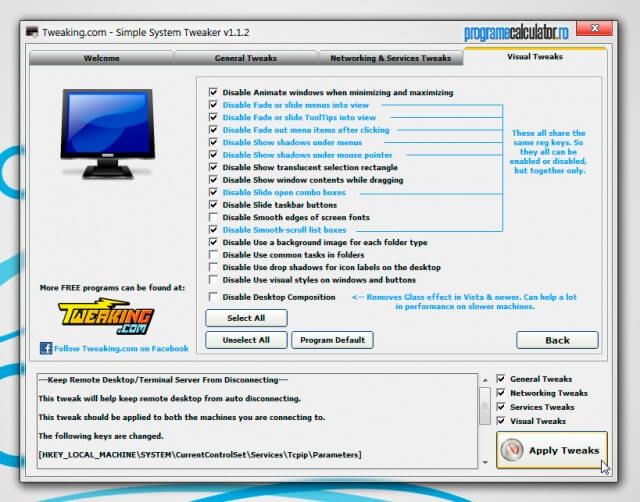This screenshot has height=502, width=640.
Task: Click the 'Removes Glass effect in Vista' note
Action: pos(464,302)
